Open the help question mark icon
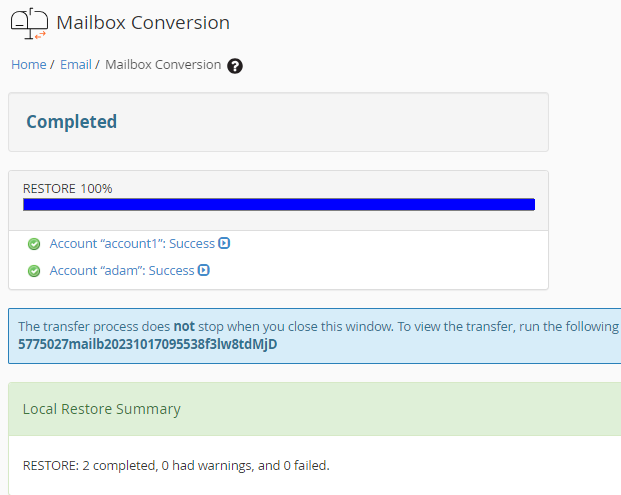Viewport: 621px width, 495px height. (235, 66)
